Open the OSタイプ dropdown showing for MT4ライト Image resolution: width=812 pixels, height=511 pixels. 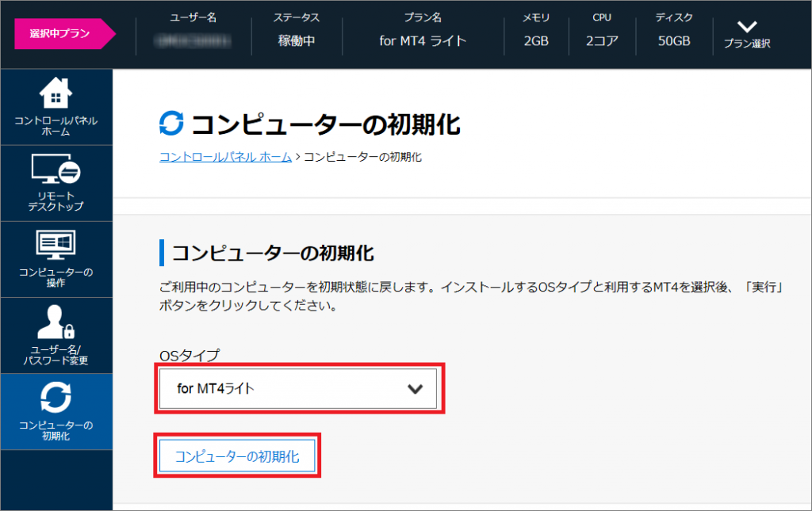tap(298, 388)
